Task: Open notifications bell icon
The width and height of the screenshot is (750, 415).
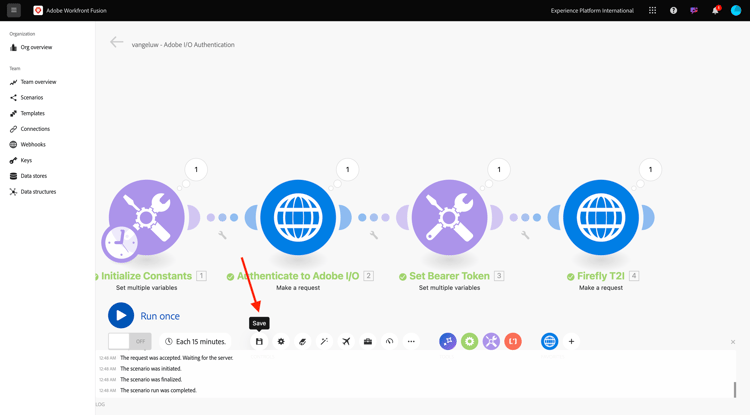Action: tap(715, 11)
